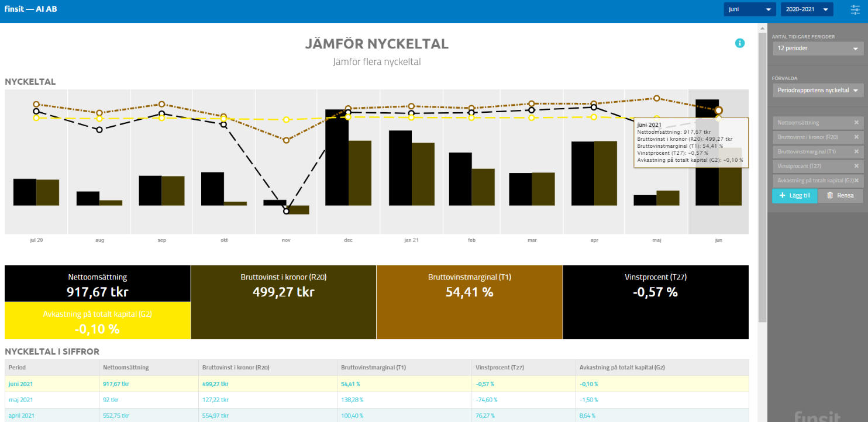Expand the 12 perioder dropdown
868x422 pixels.
click(817, 49)
